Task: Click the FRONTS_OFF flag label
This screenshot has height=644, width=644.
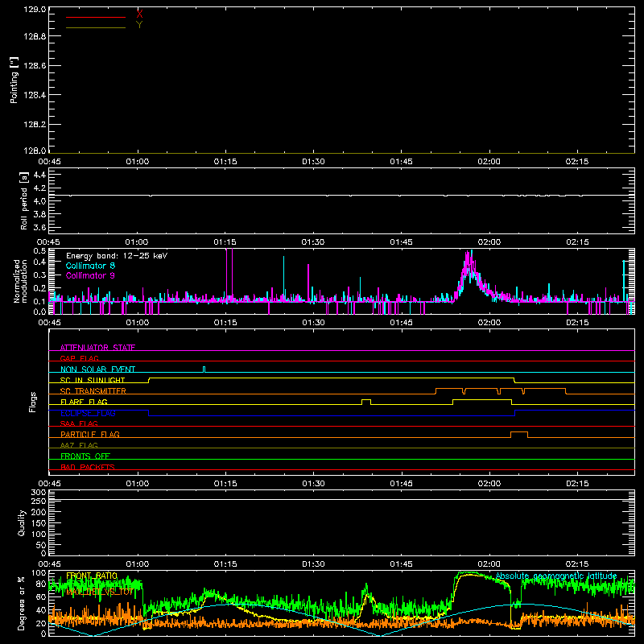Action: click(x=85, y=456)
